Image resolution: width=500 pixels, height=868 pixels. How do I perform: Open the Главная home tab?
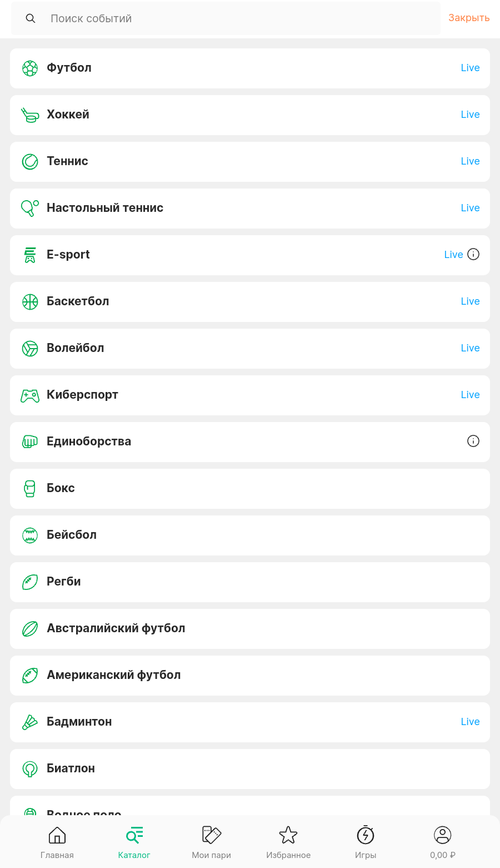tap(57, 842)
